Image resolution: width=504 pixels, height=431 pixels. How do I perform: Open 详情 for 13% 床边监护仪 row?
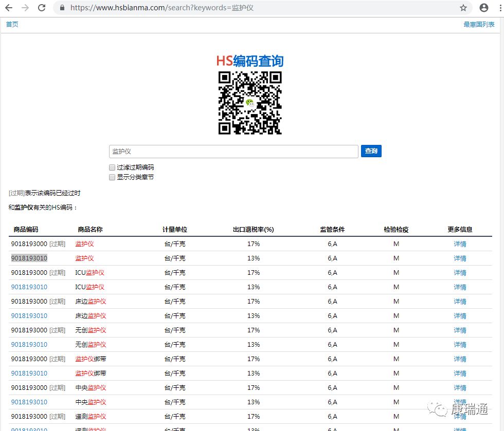460,316
